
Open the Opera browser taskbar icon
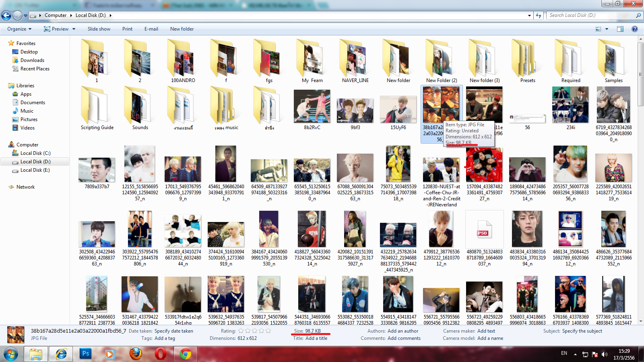(x=161, y=354)
